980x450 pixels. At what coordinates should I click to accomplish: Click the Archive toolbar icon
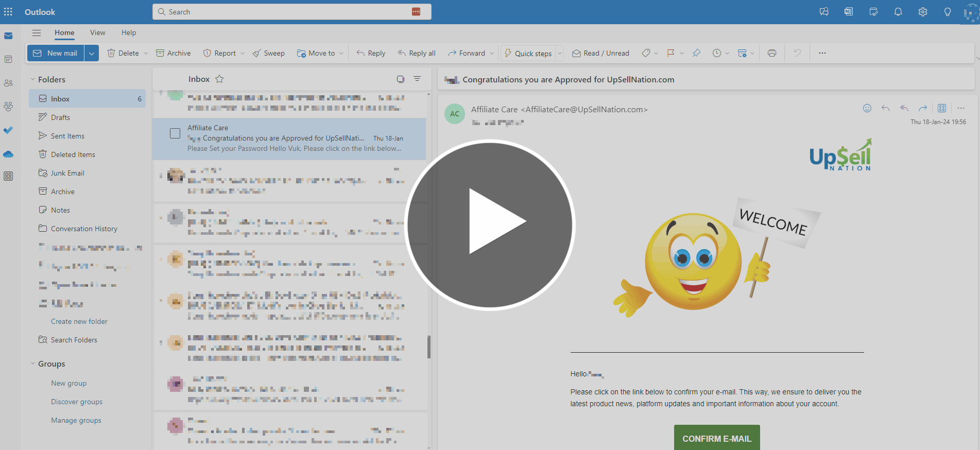coord(160,53)
